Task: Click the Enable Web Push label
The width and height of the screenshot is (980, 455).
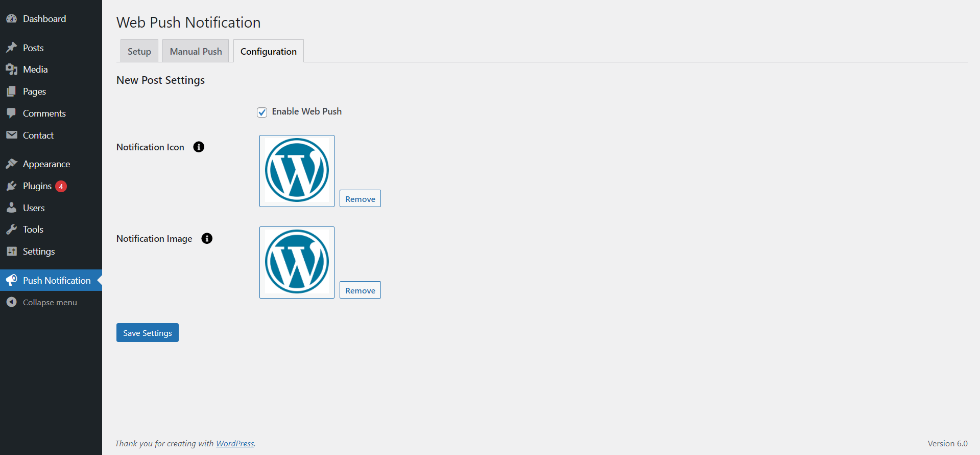Action: 307,111
